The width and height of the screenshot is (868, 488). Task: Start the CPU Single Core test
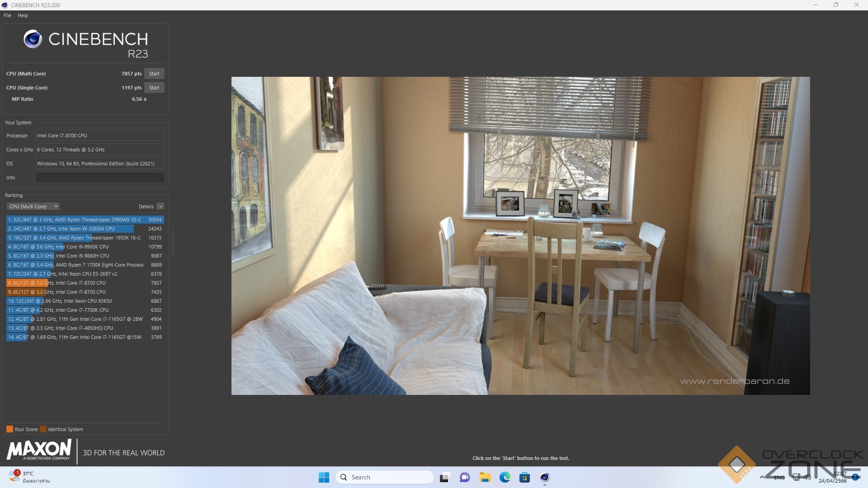(154, 88)
